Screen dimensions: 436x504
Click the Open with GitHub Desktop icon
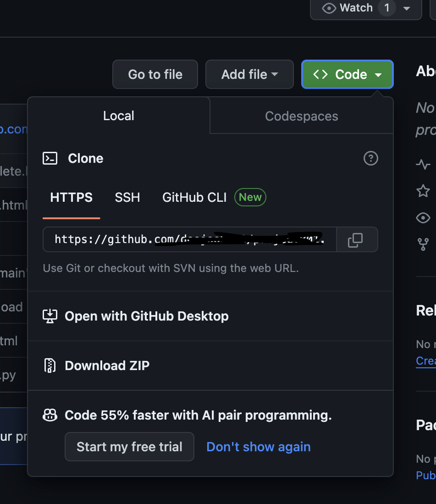[50, 316]
